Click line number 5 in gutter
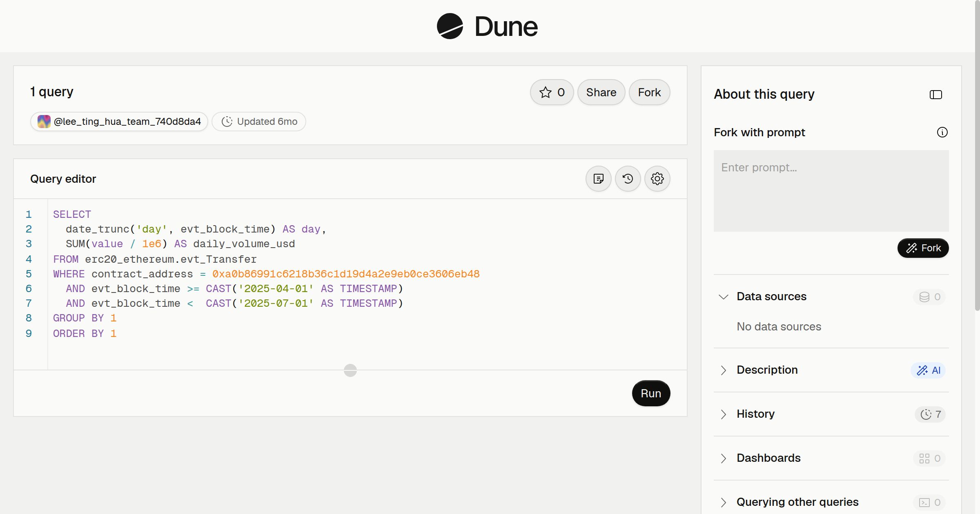The height and width of the screenshot is (514, 980). 29,274
